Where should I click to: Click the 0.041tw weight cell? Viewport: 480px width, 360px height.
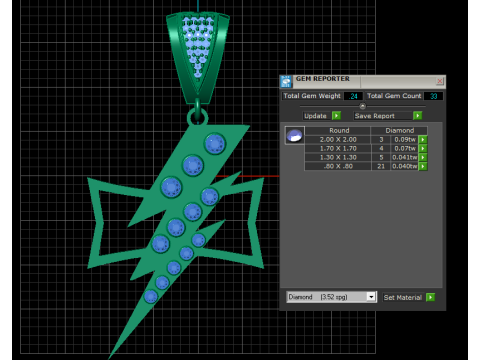405,157
